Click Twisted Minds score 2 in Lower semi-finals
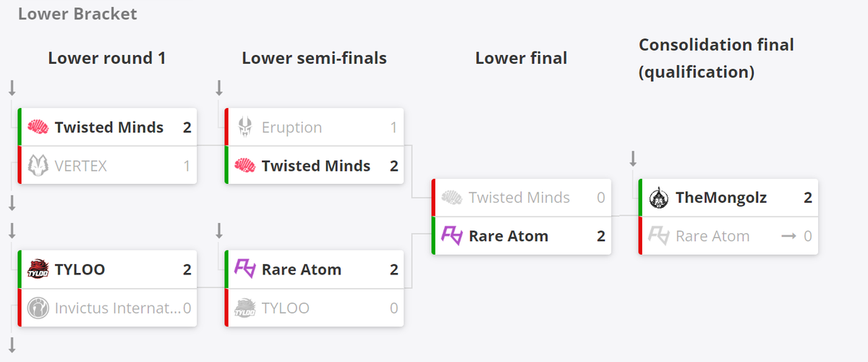 (x=394, y=166)
